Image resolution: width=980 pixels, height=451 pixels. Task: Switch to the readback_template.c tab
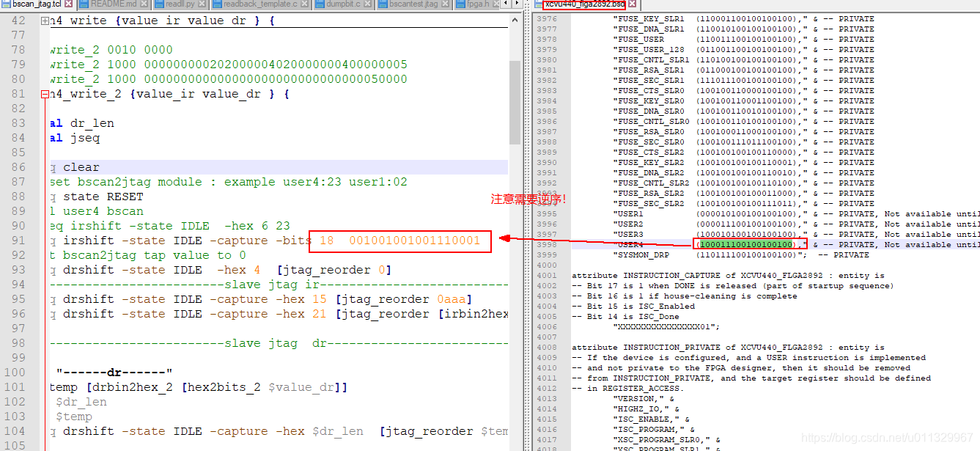(262, 4)
